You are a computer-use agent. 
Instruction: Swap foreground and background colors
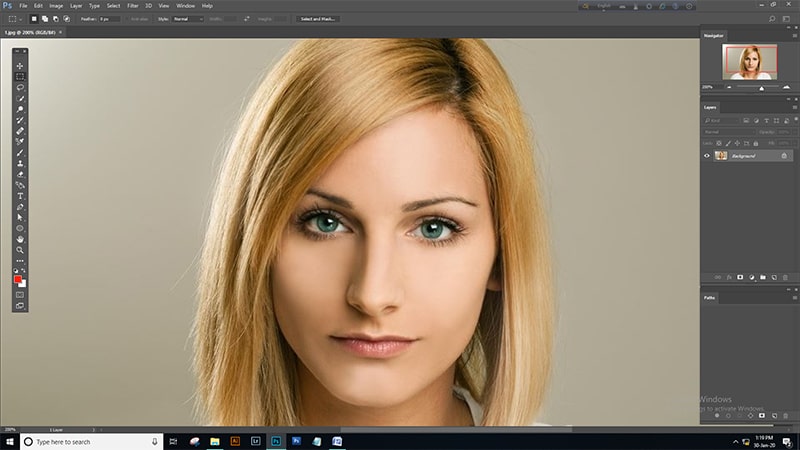click(23, 270)
